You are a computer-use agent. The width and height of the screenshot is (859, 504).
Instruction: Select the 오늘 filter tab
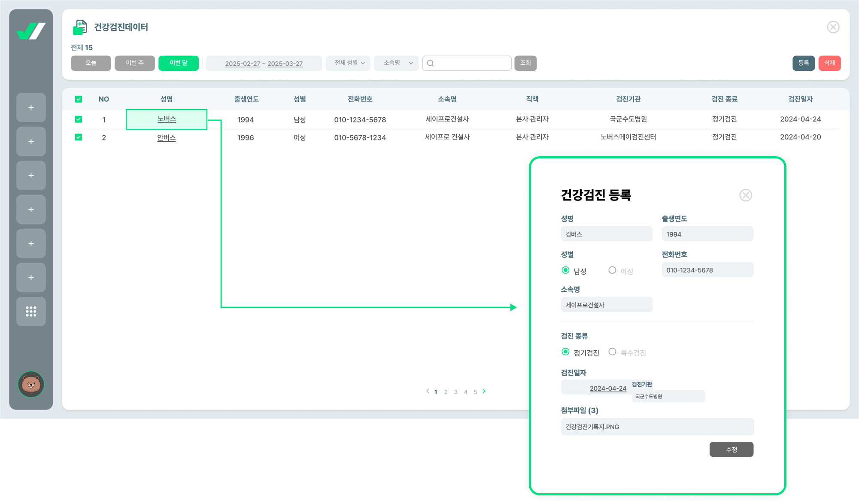coord(91,63)
